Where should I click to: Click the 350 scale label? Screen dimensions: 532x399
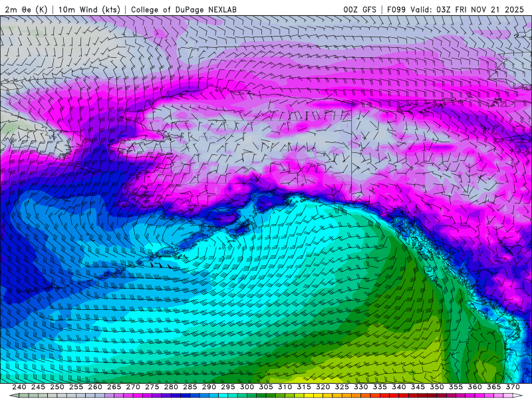437,387
